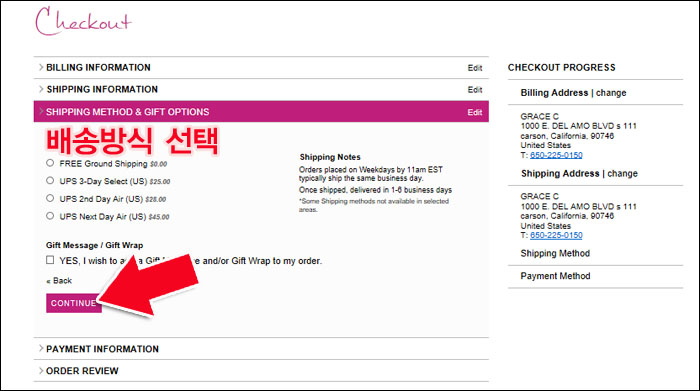Go back via the Back link

[59, 281]
